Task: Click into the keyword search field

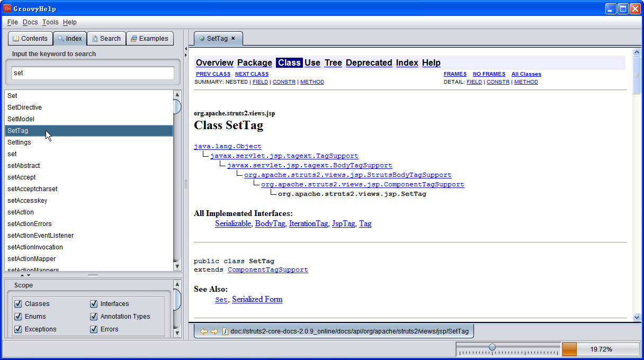Action: pyautogui.click(x=93, y=73)
